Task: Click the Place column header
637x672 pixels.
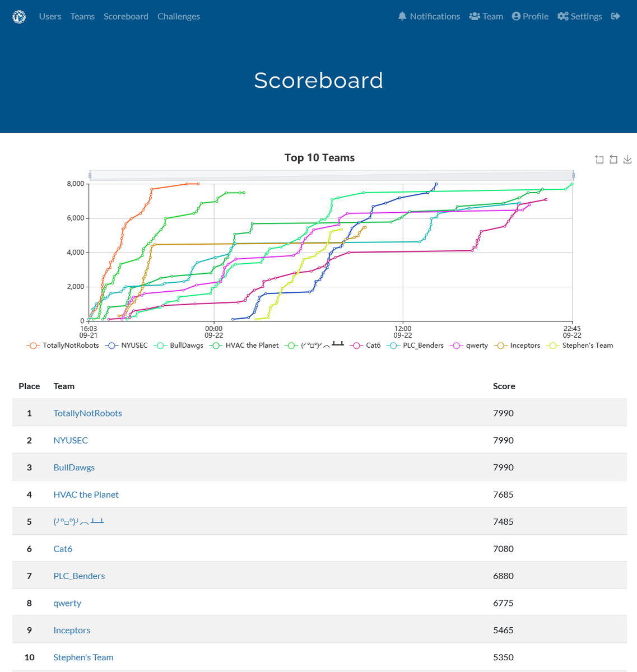Action: coord(29,386)
